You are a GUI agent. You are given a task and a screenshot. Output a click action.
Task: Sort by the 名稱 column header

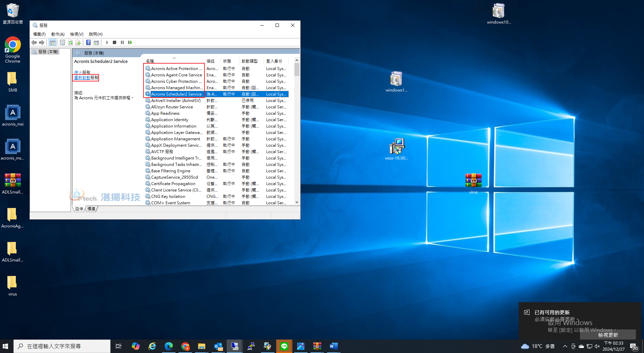(x=174, y=61)
